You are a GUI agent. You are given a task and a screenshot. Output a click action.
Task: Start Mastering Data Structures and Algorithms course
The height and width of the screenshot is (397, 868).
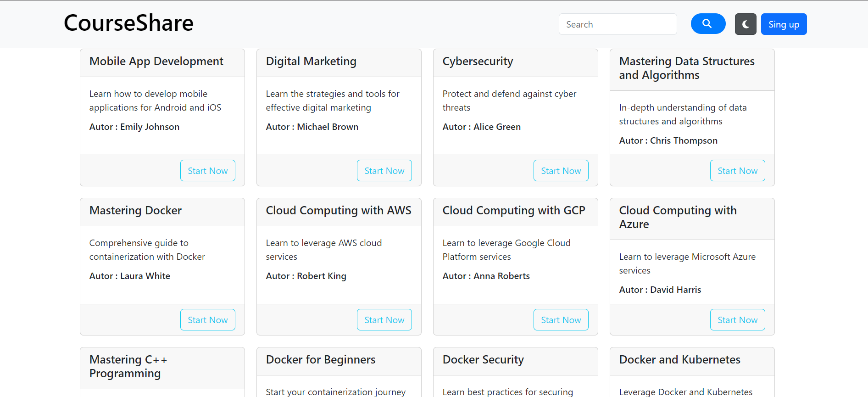click(x=737, y=171)
